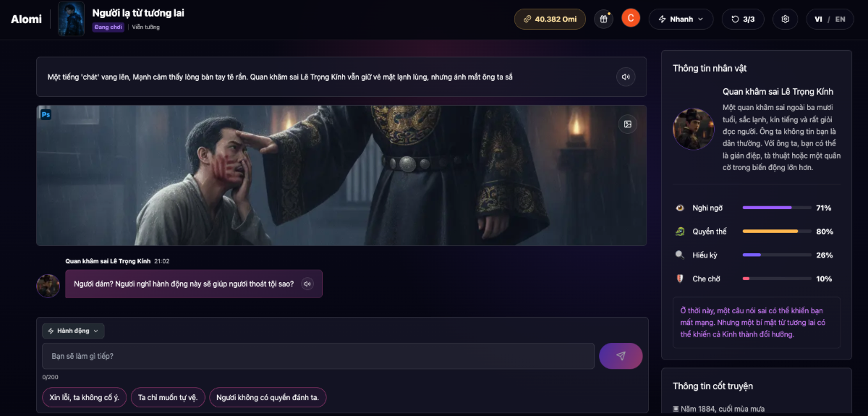Click the story cover thumbnail in header

pyautogui.click(x=71, y=19)
